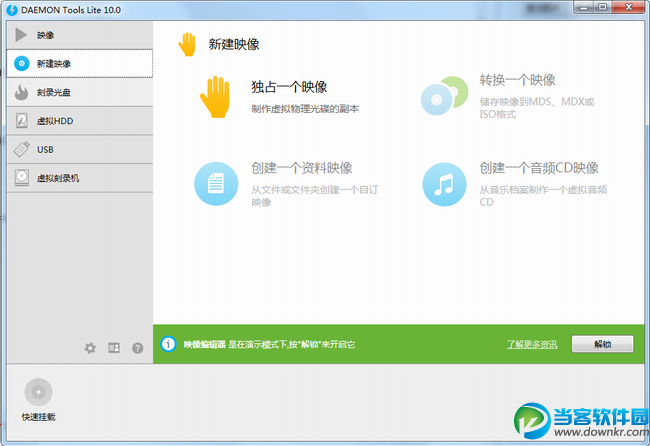650x446 pixels.
Task: Click the news panel icon beside the gear
Action: pyautogui.click(x=114, y=348)
